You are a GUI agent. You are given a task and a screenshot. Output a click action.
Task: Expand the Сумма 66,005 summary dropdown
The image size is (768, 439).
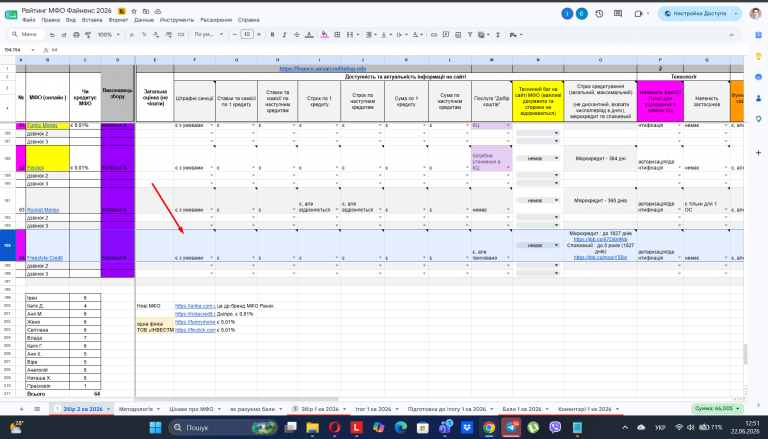click(x=717, y=408)
